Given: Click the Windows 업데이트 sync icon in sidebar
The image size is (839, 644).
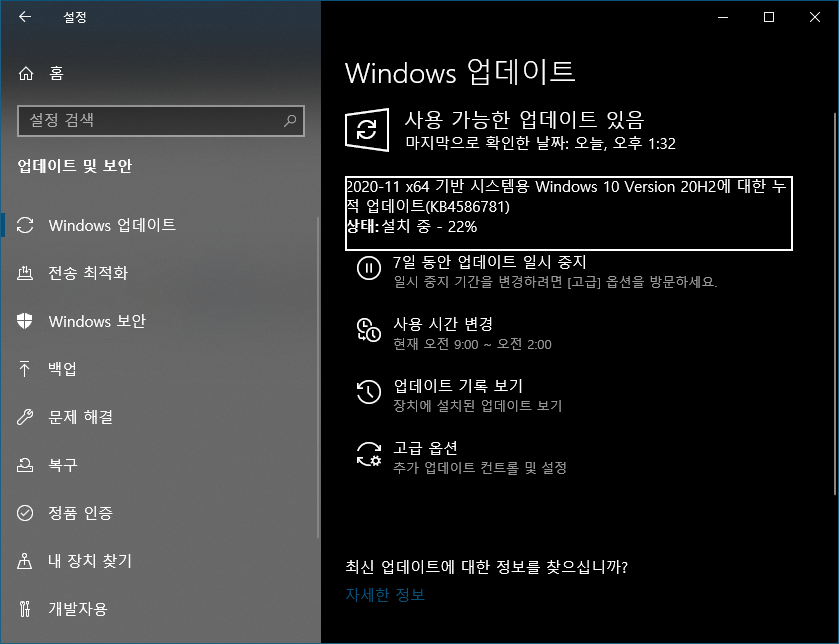Looking at the screenshot, I should tap(25, 225).
